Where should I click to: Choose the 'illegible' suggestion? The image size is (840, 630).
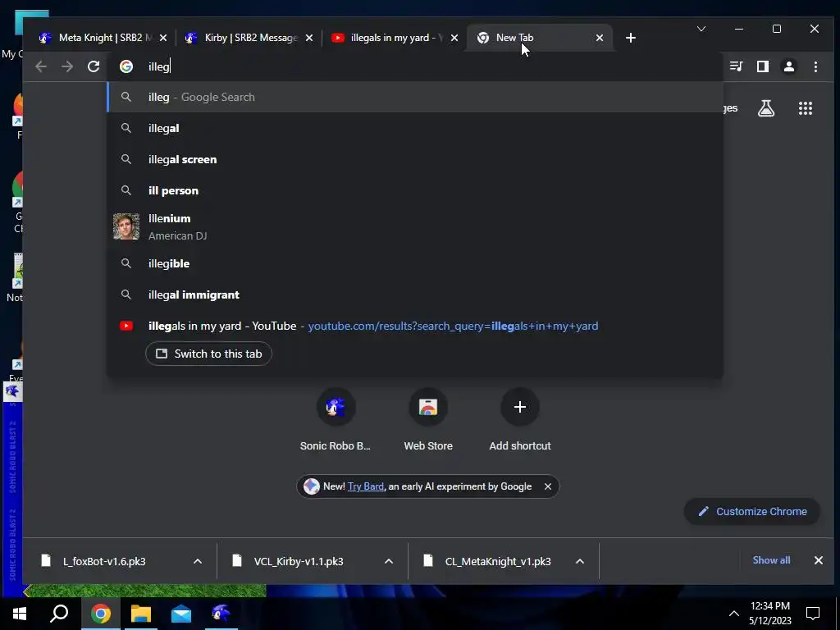point(415,263)
